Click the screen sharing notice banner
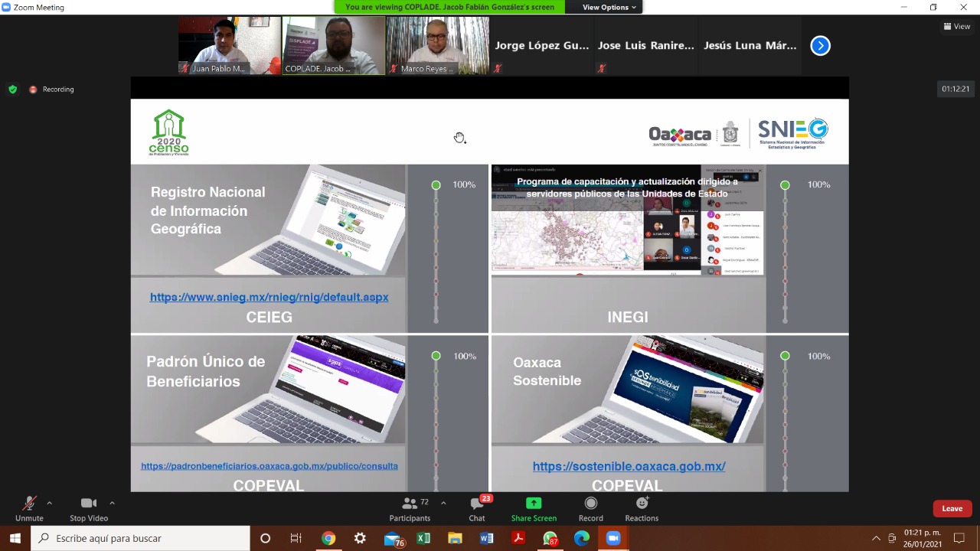This screenshot has width=980, height=551. click(x=450, y=7)
